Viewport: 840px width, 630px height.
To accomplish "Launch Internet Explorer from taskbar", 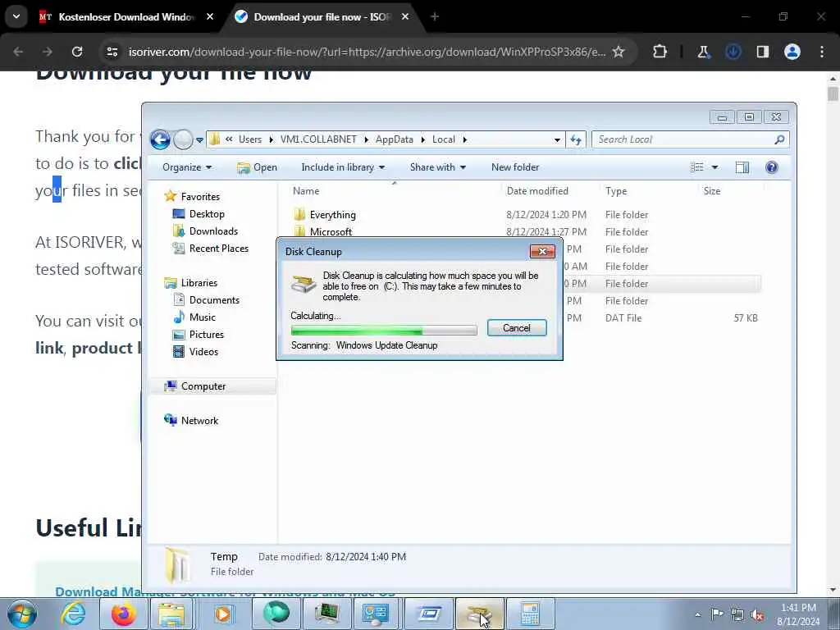I will pos(73,614).
